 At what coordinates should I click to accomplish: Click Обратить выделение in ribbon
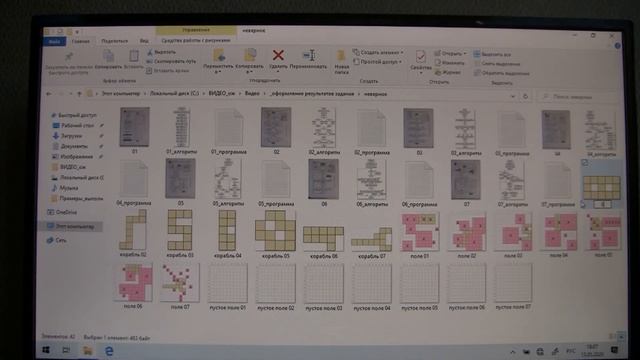click(x=502, y=73)
